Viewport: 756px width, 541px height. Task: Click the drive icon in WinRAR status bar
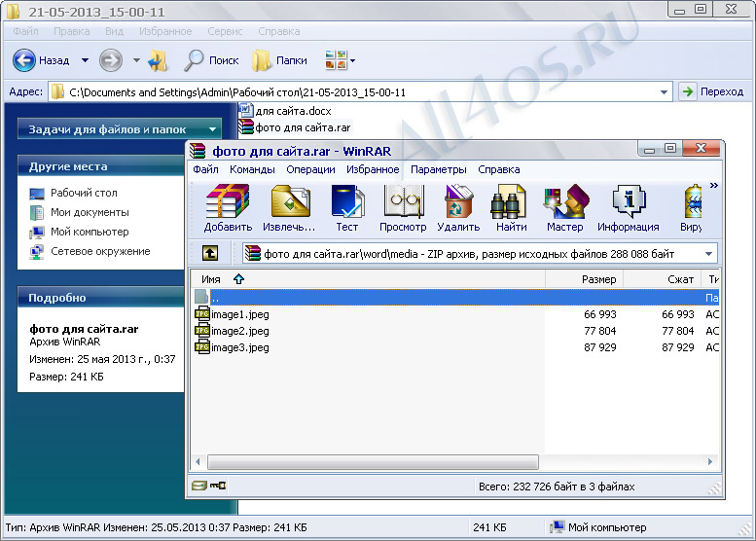pos(199,486)
